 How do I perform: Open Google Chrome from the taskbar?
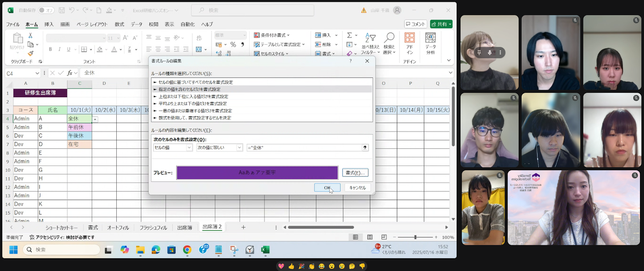coord(187,250)
